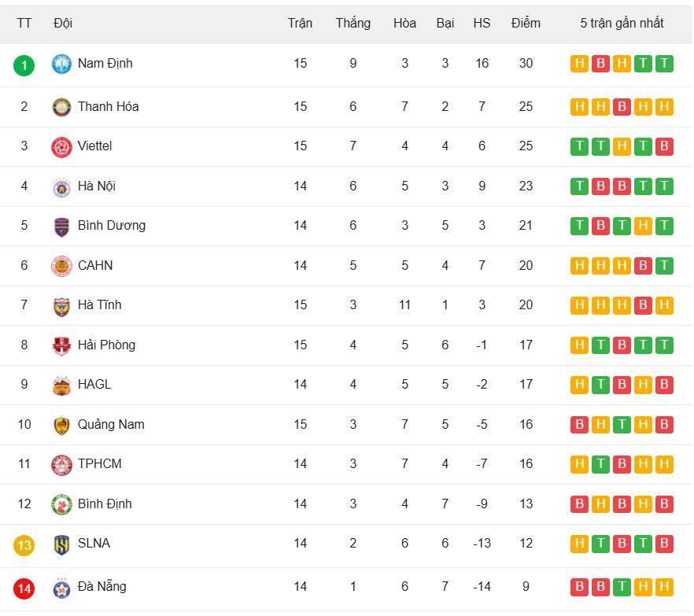The image size is (694, 616).
Task: Click the Hải Phòng team badge
Action: 61,345
